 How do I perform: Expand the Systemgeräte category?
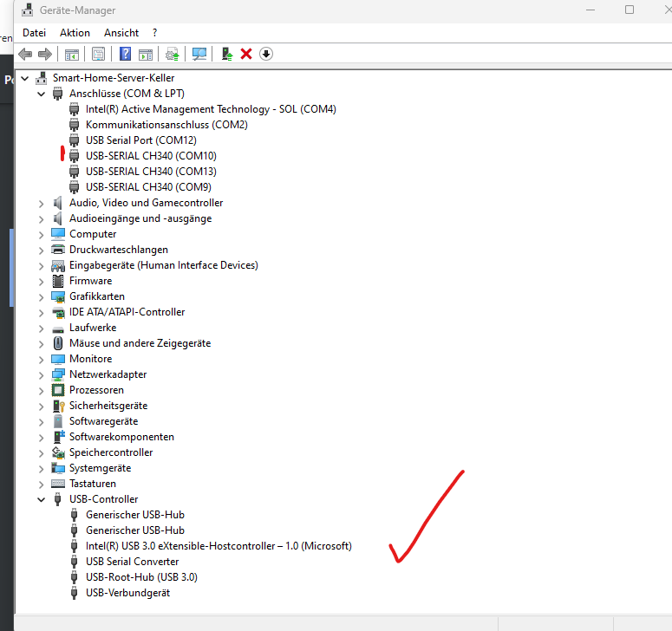[41, 469]
